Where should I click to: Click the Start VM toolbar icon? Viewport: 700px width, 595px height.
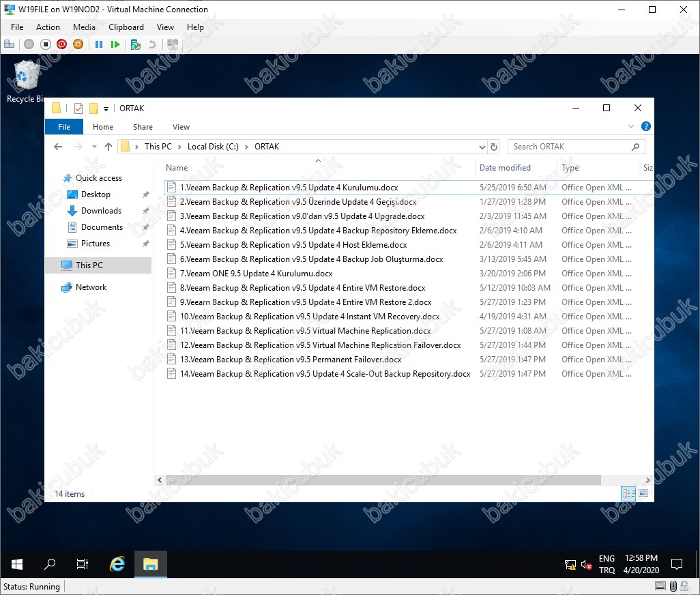click(x=29, y=44)
